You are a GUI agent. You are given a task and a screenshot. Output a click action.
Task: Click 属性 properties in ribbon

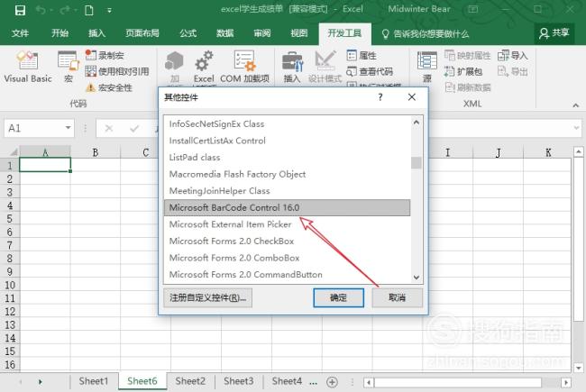[362, 55]
